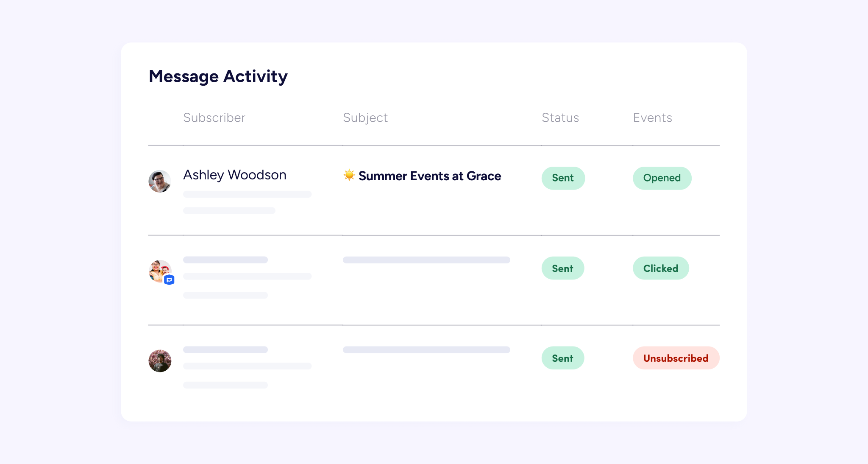This screenshot has width=868, height=464.
Task: Click the second subscriber's avatar photo
Action: click(x=159, y=270)
